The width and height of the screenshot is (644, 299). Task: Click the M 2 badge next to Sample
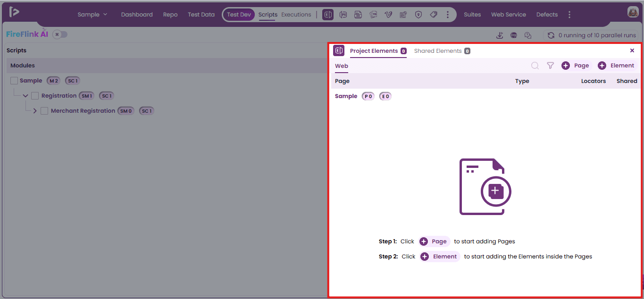(53, 81)
